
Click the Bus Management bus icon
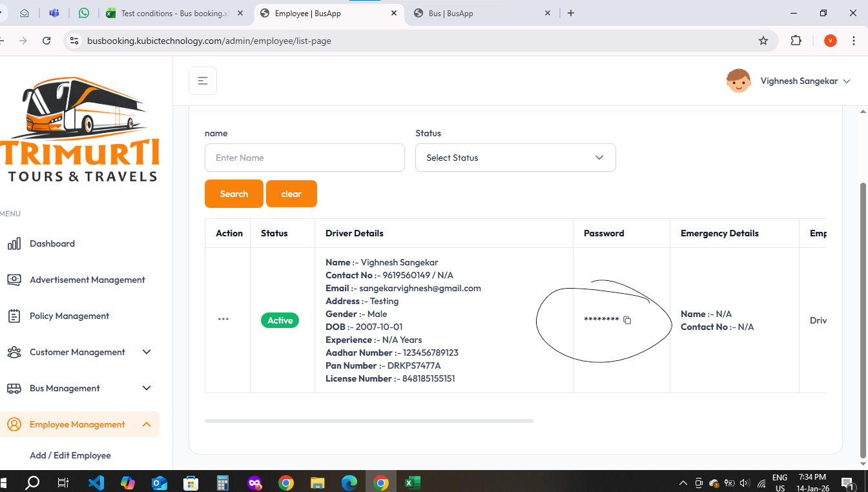coord(14,388)
